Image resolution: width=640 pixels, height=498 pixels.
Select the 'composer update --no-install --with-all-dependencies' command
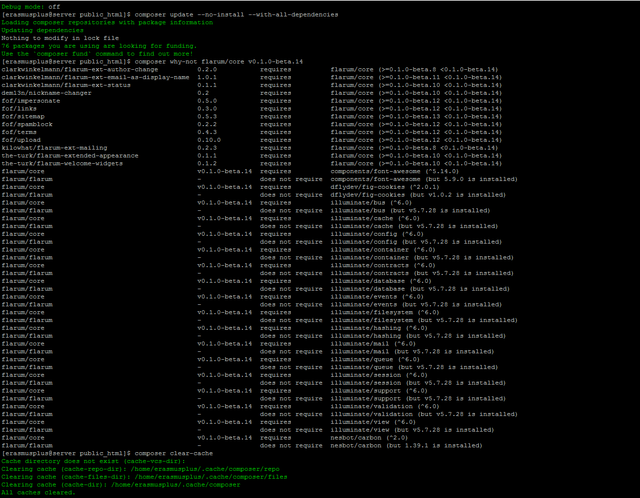pyautogui.click(x=236, y=15)
